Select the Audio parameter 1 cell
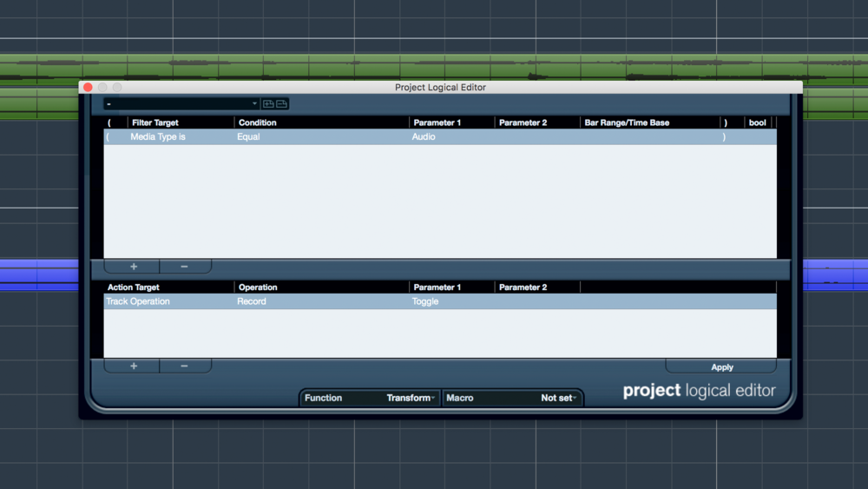The image size is (868, 489). 451,137
